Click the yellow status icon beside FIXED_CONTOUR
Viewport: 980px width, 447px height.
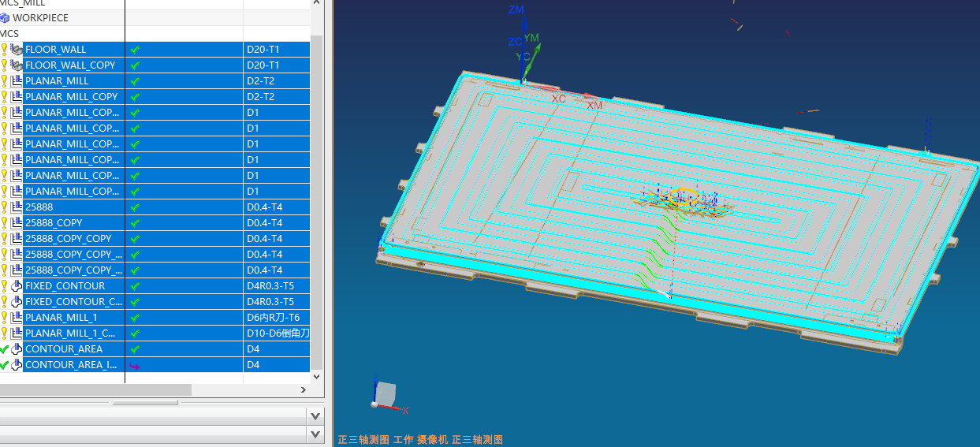tap(4, 285)
